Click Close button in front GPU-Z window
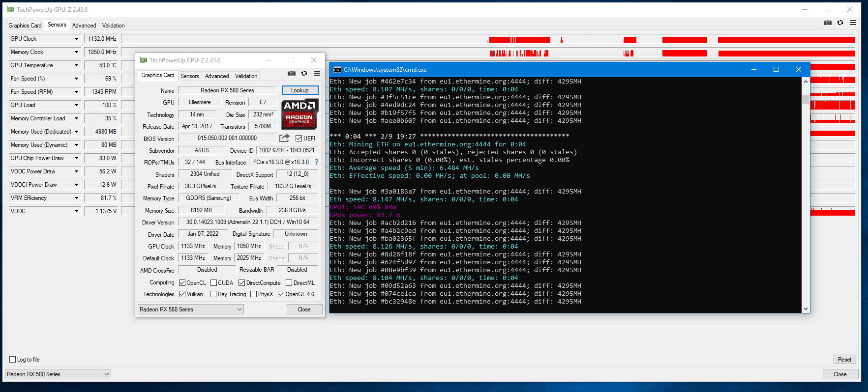868x392 pixels. [304, 309]
